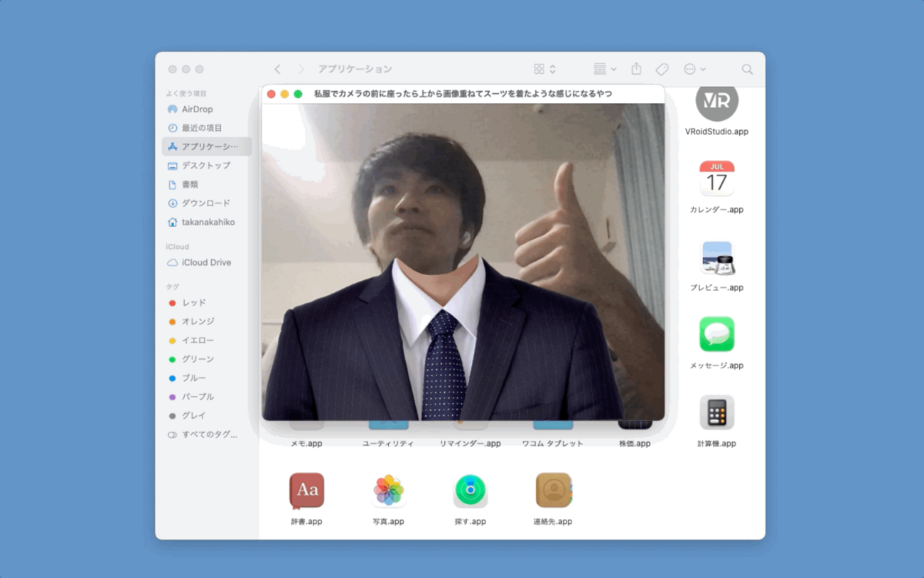The width and height of the screenshot is (924, 578).
Task: Click the アプリケーション window title
Action: tap(355, 69)
